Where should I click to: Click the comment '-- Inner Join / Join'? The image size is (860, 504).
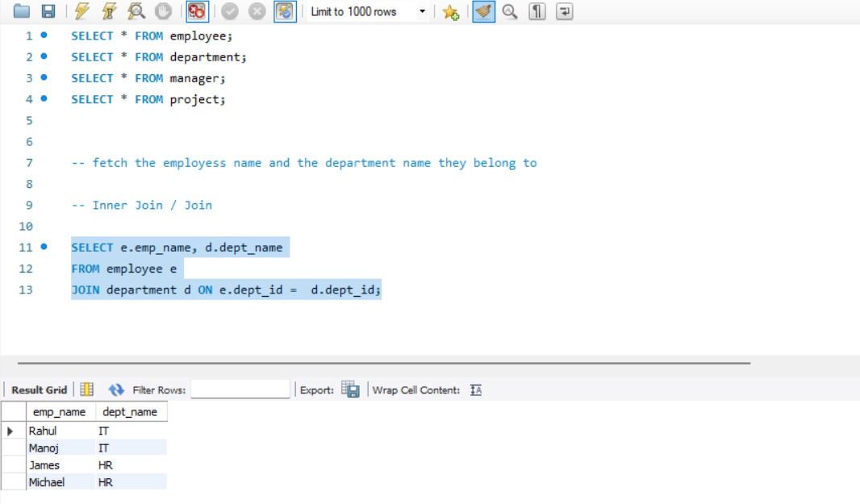point(141,205)
